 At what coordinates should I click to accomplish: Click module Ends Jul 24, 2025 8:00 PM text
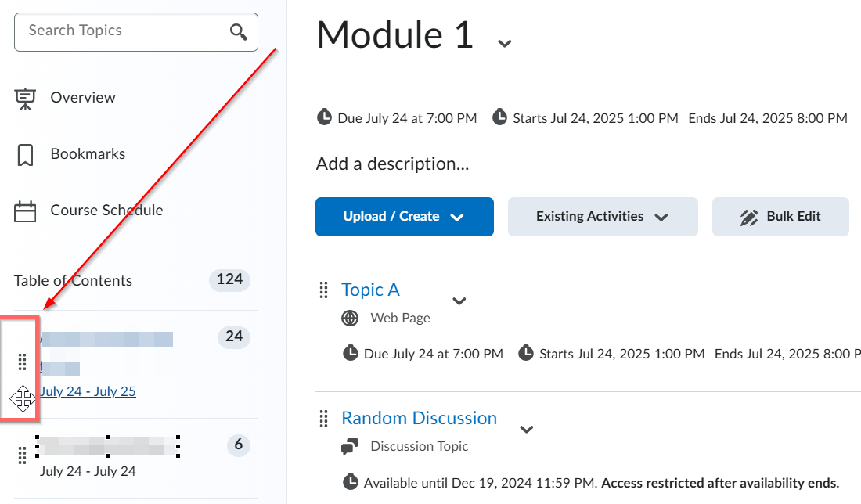click(x=768, y=118)
